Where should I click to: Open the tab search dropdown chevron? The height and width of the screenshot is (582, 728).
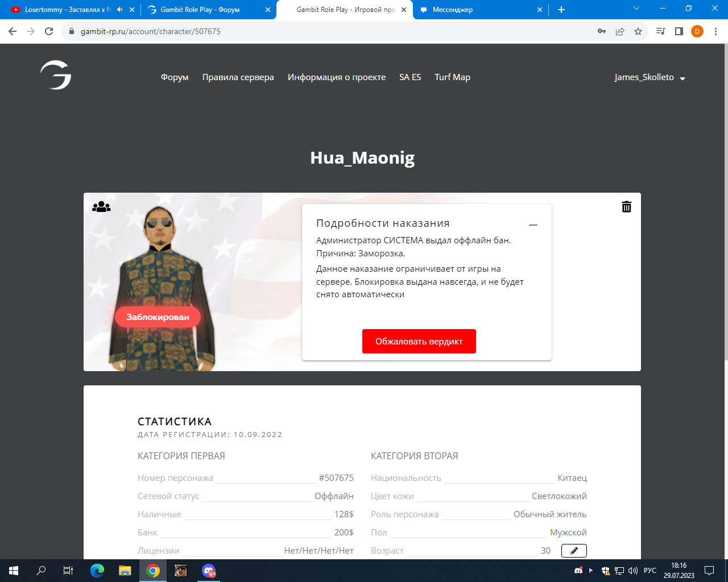coord(636,9)
